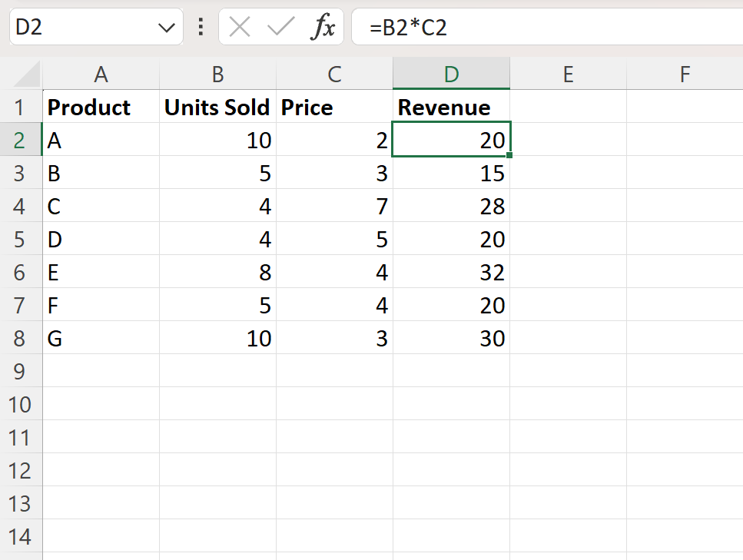
Task: Click the Insert Function fx icon
Action: pyautogui.click(x=323, y=25)
